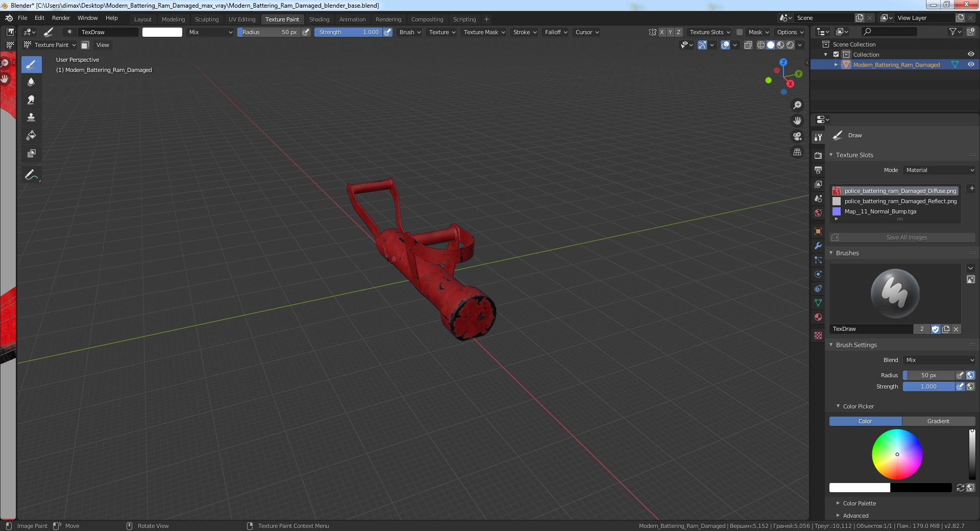Viewport: 980px width, 531px height.
Task: Select the Mask tool in toolbar
Action: coord(31,153)
